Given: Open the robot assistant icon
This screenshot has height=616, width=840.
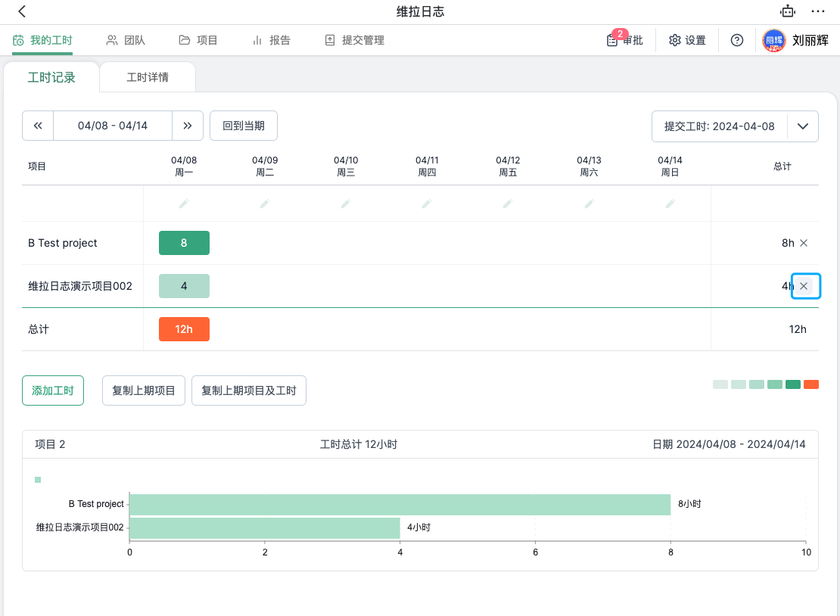Looking at the screenshot, I should (788, 11).
